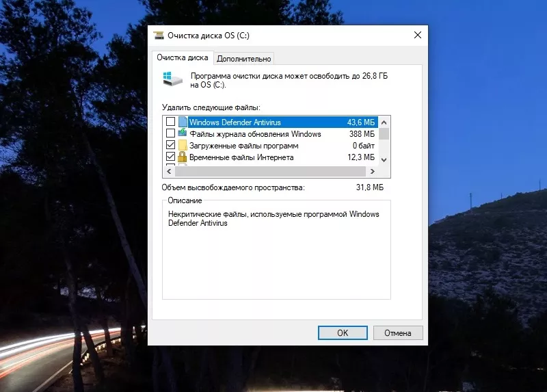Viewport: 547px width, 392px height.
Task: Click the horizontal scrollbar left arrow
Action: click(x=169, y=172)
